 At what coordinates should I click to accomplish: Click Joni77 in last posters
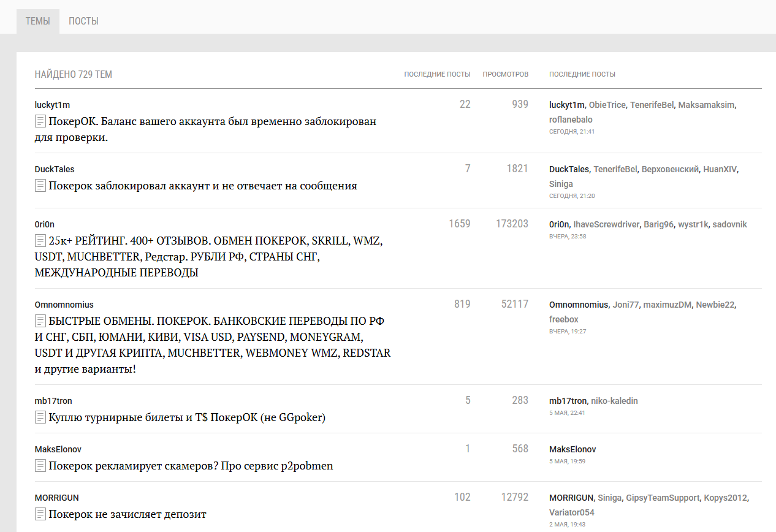pos(626,305)
